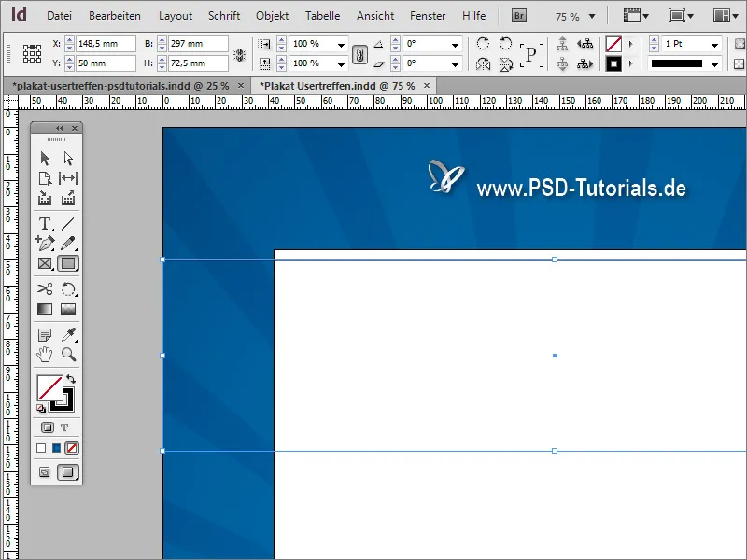Click the fill swatch in control bar

[613, 44]
